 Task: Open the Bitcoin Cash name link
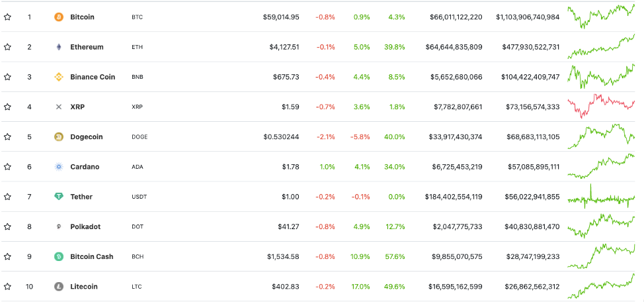(91, 256)
